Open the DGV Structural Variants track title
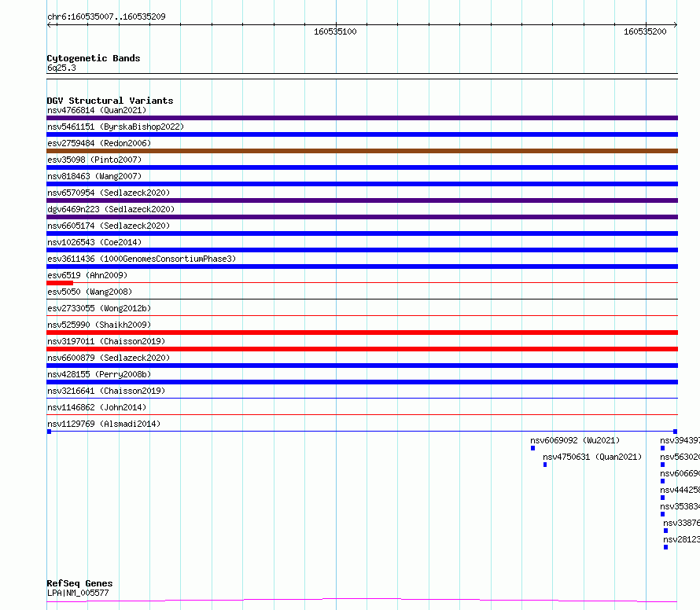Screen dimensions: 700x610 coord(110,101)
